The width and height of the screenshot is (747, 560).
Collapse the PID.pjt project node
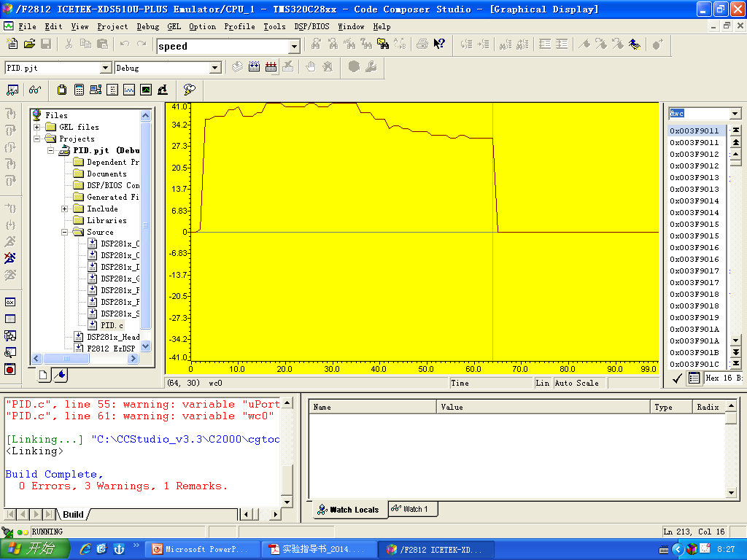(x=50, y=150)
